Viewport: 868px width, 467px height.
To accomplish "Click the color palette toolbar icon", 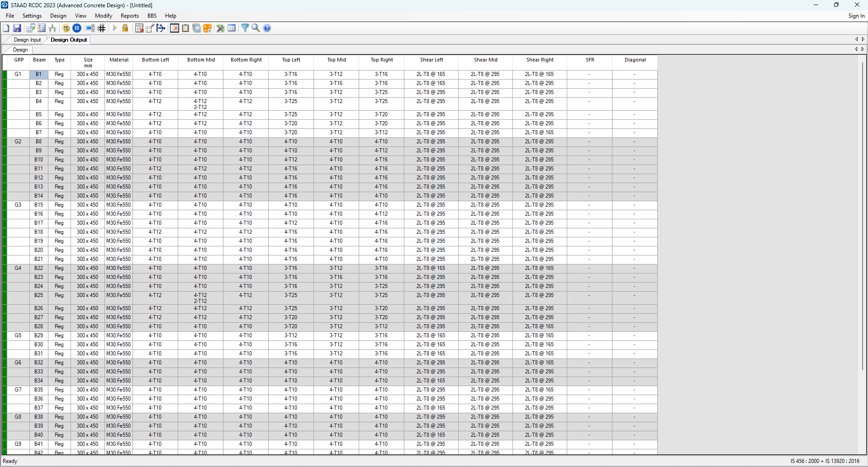I will point(66,28).
